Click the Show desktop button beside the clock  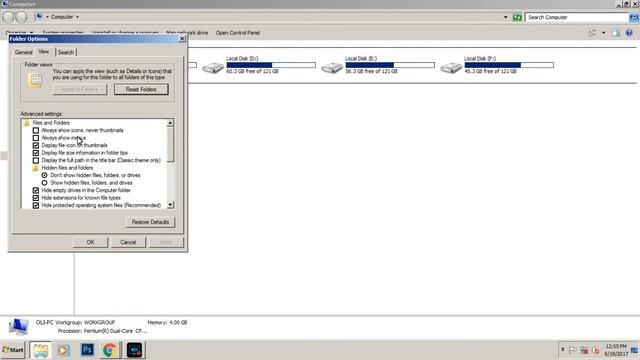point(634,350)
